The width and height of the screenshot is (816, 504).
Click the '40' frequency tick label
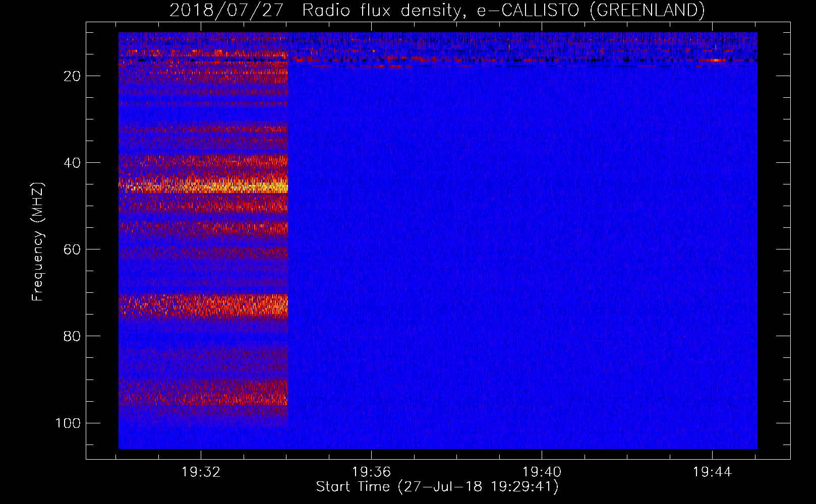coord(72,163)
